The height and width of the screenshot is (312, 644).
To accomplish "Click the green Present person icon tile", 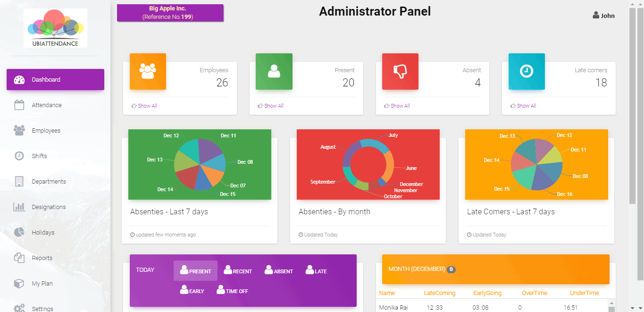I will (x=274, y=71).
